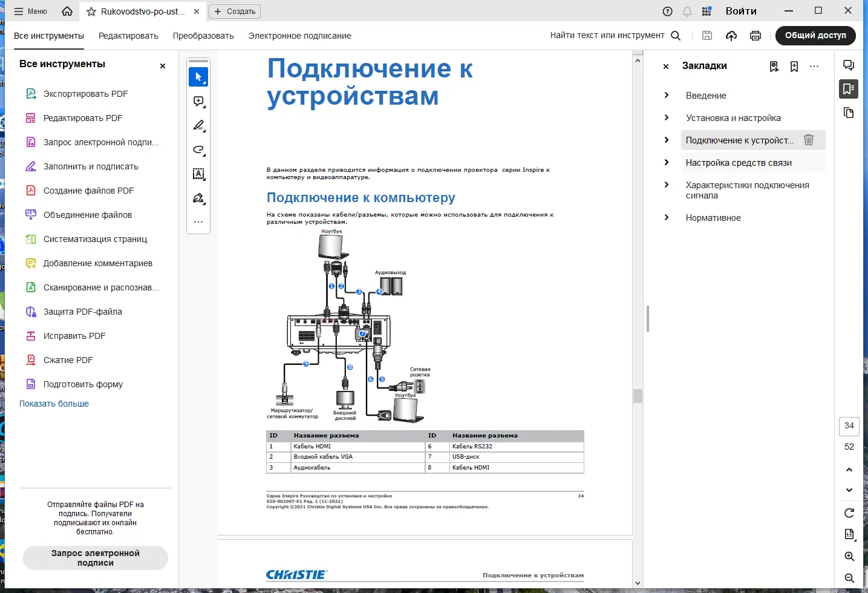This screenshot has width=868, height=593.
Task: Go to the previous page arrow
Action: pyautogui.click(x=849, y=470)
